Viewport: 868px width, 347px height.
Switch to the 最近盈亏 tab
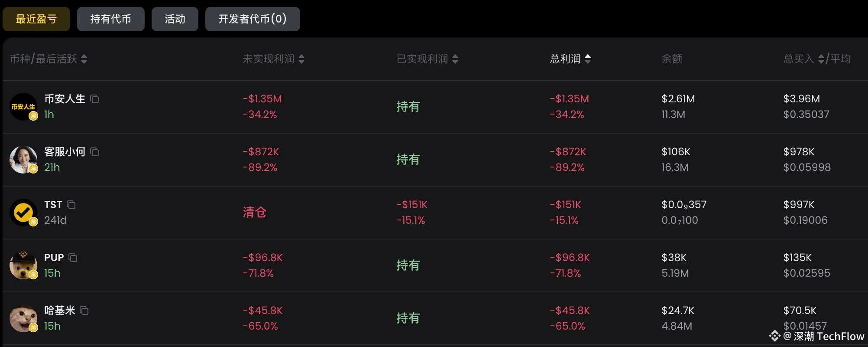[x=36, y=19]
